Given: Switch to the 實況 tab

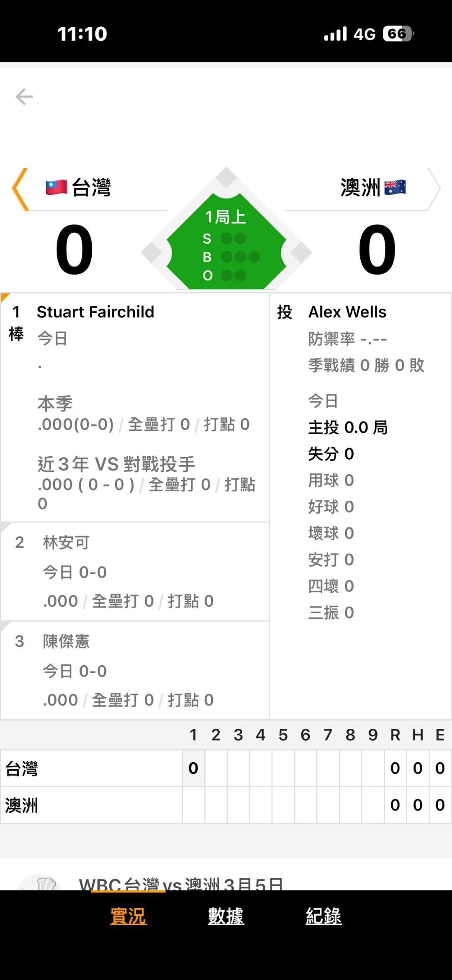Looking at the screenshot, I should (128, 916).
